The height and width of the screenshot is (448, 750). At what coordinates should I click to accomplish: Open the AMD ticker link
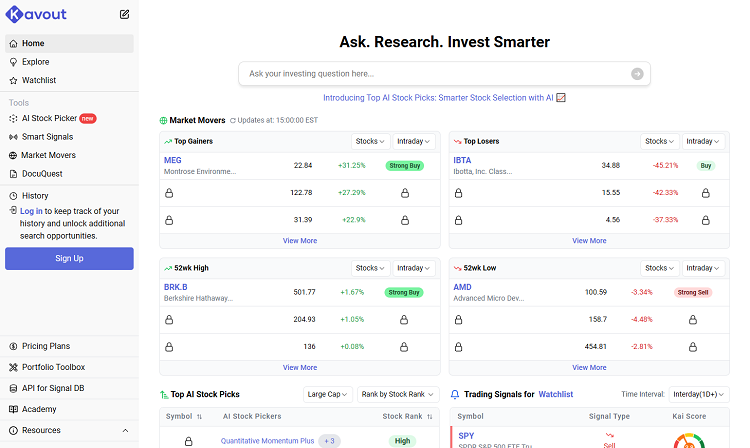tap(462, 287)
